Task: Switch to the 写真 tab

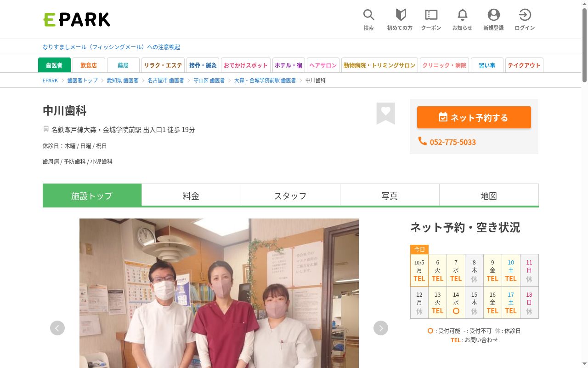Action: 390,195
